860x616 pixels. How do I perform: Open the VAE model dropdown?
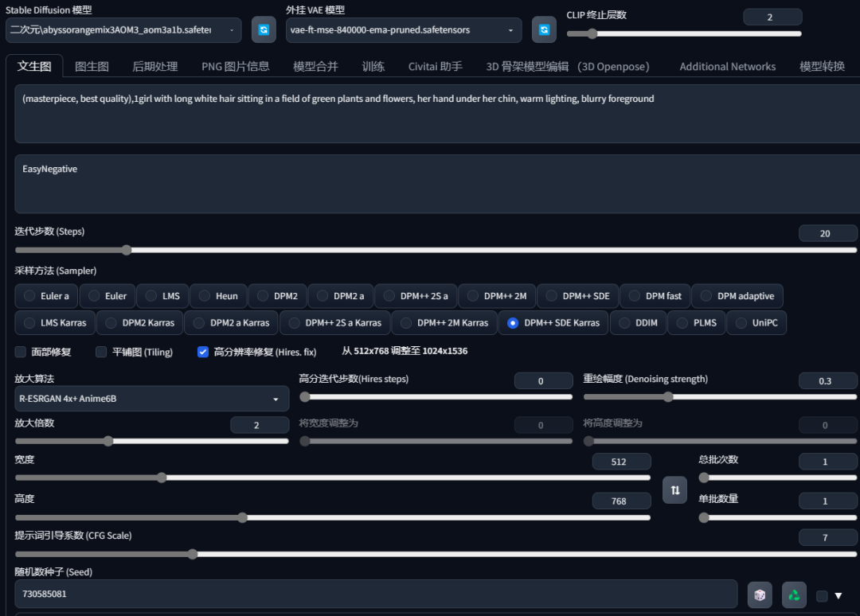coord(404,30)
